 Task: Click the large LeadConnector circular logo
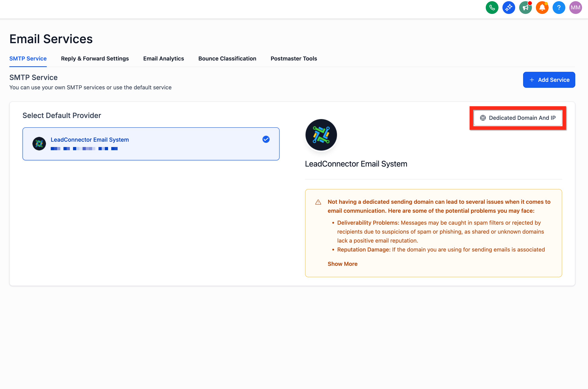pyautogui.click(x=321, y=135)
